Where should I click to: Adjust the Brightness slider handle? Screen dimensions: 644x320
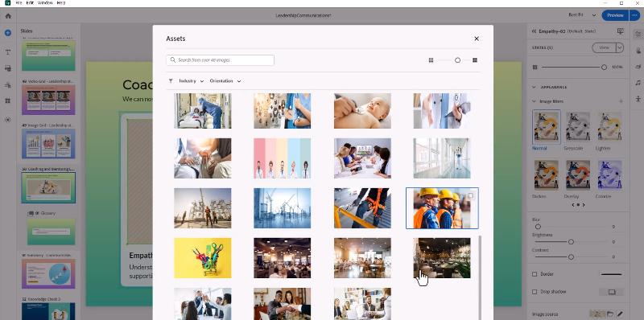coord(571,242)
